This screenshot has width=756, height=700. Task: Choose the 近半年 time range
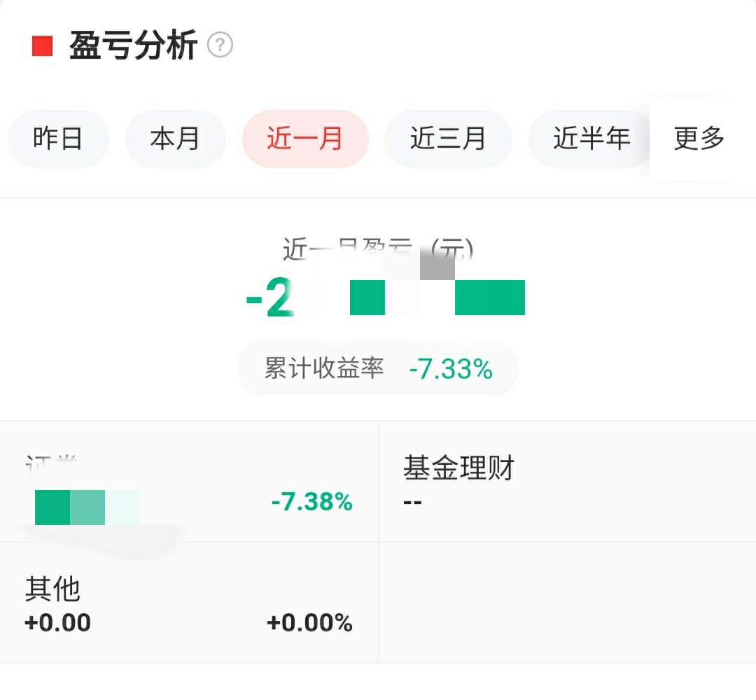pos(591,139)
